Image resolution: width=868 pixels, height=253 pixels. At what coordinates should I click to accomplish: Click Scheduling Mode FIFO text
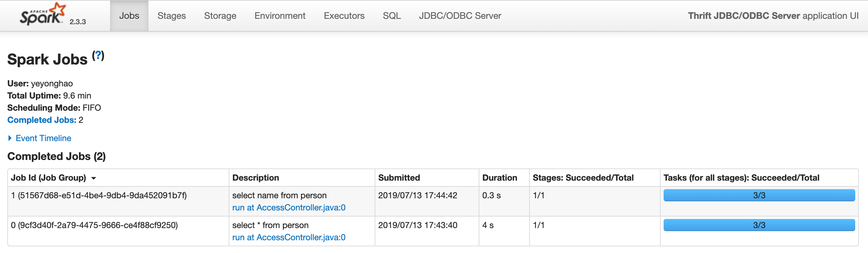[x=54, y=108]
